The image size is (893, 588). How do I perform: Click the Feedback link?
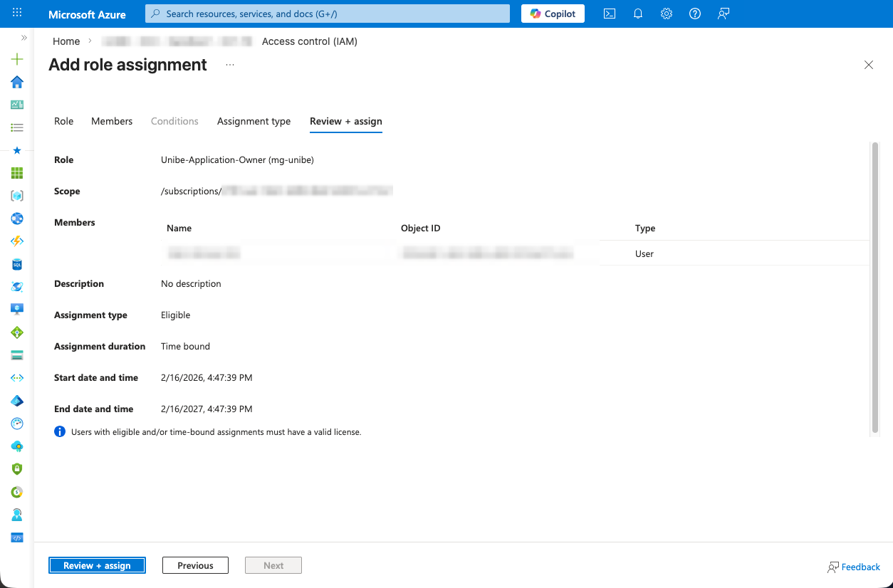pyautogui.click(x=854, y=567)
